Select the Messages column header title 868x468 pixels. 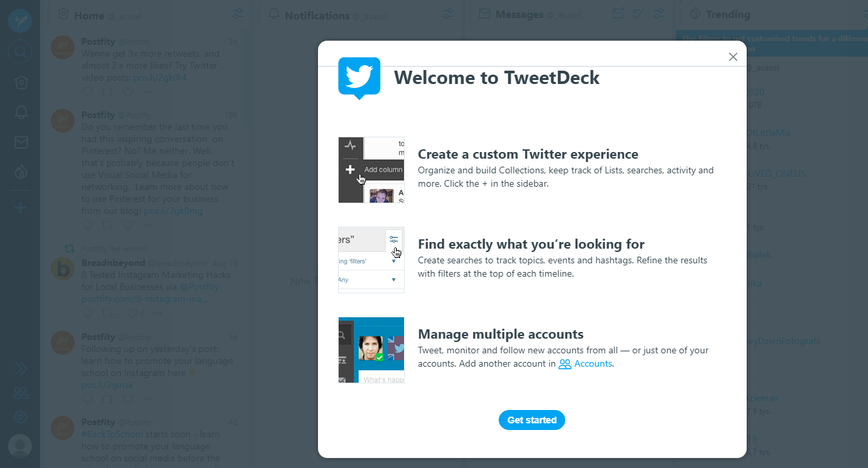[519, 15]
